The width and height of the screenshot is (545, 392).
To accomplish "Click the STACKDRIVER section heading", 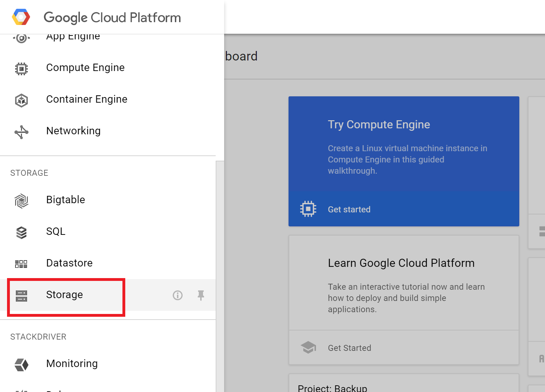I will pyautogui.click(x=38, y=337).
